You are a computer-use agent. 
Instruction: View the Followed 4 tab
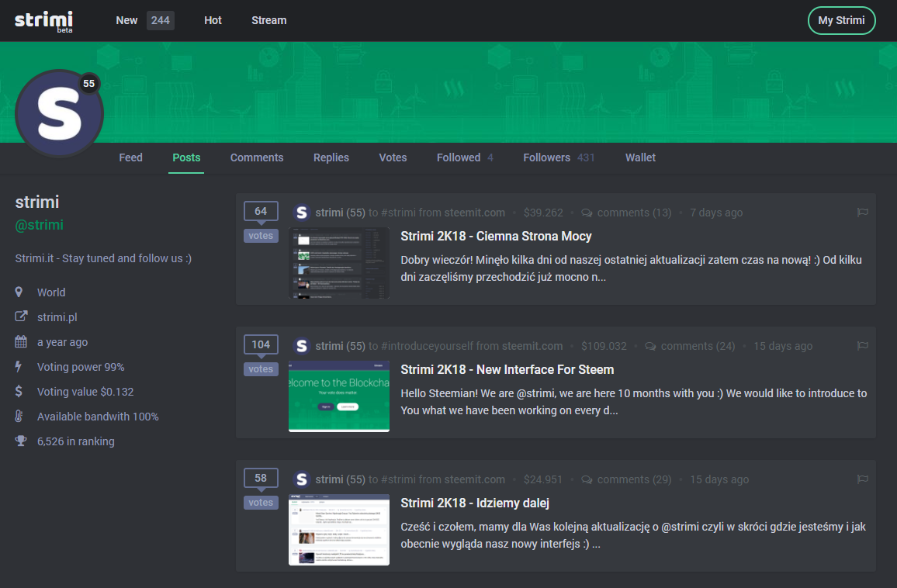465,157
